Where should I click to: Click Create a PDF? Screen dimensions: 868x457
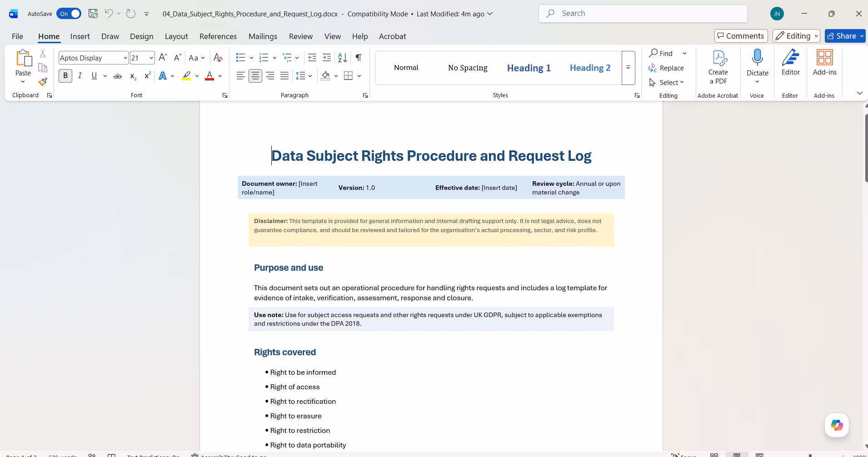click(x=718, y=67)
